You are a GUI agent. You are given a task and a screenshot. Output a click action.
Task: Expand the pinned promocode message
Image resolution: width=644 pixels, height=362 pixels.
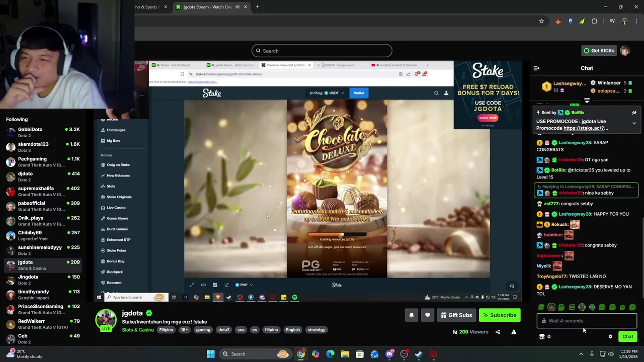pos(634,123)
